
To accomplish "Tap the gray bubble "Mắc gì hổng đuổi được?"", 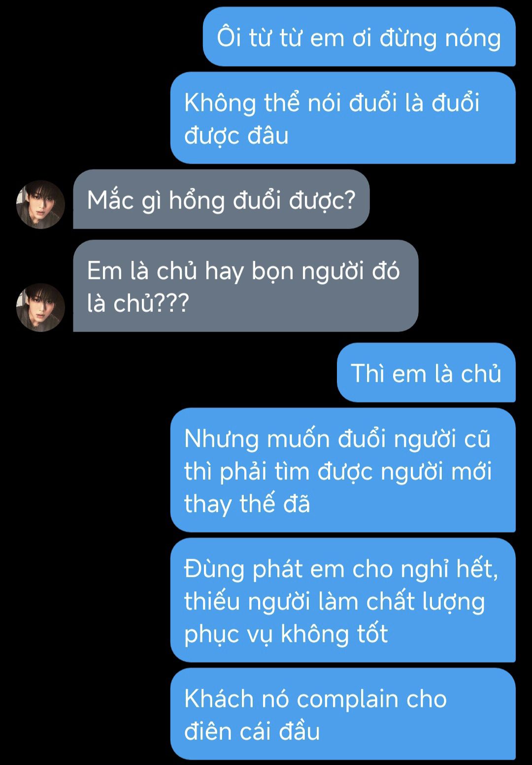I will click(221, 199).
